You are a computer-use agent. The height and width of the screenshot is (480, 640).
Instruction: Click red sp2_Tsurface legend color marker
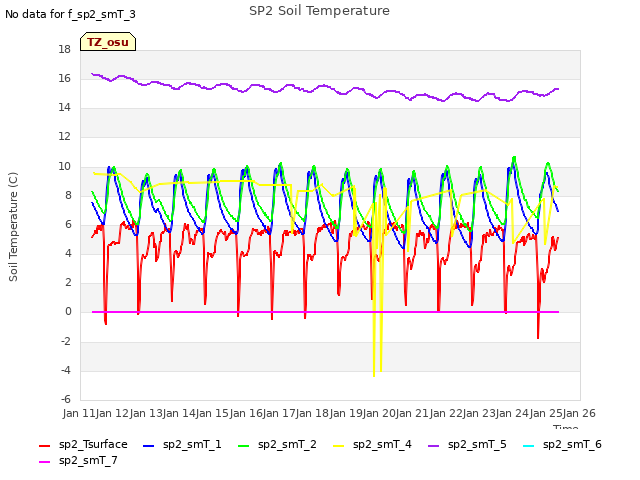point(44,446)
